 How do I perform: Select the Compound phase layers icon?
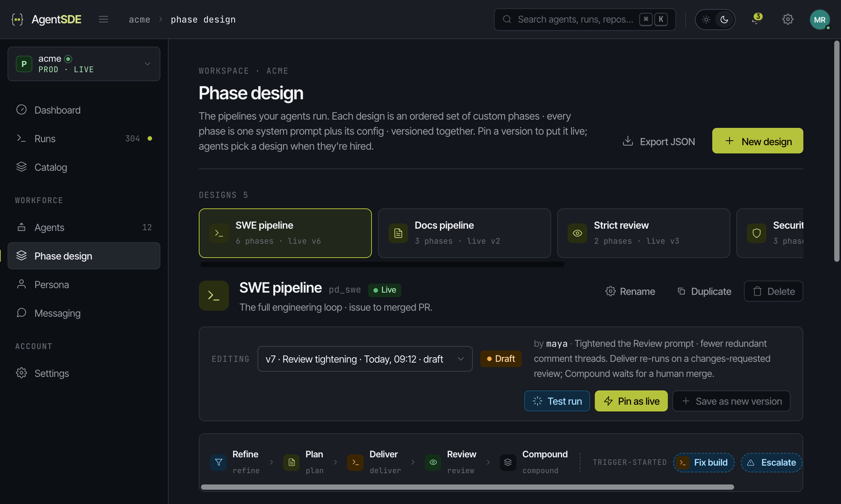pos(508,462)
